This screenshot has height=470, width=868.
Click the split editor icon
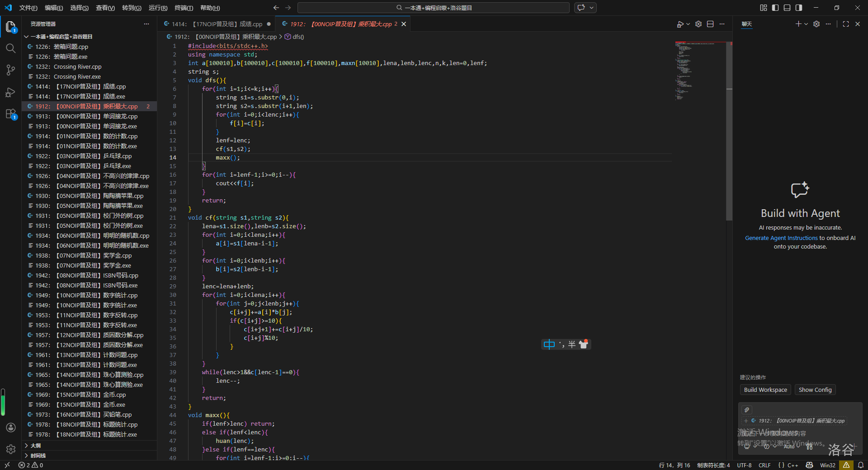[x=710, y=24]
